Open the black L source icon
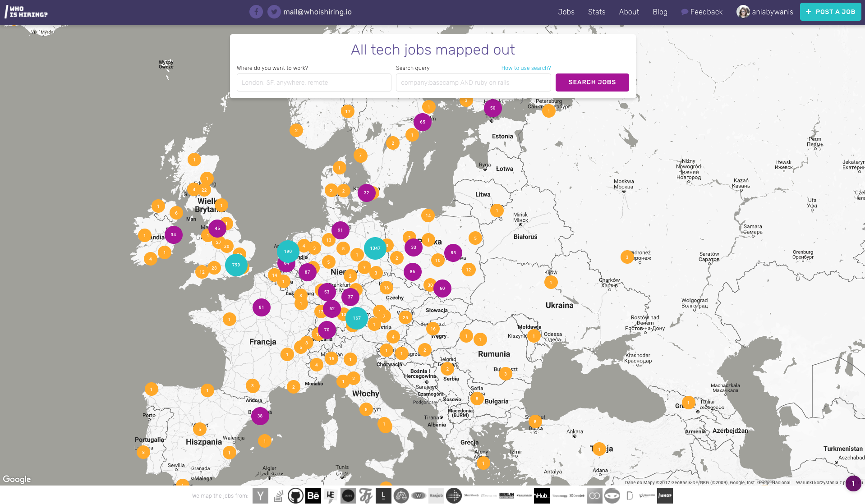Viewport: 865px width, 504px height. tap(383, 495)
